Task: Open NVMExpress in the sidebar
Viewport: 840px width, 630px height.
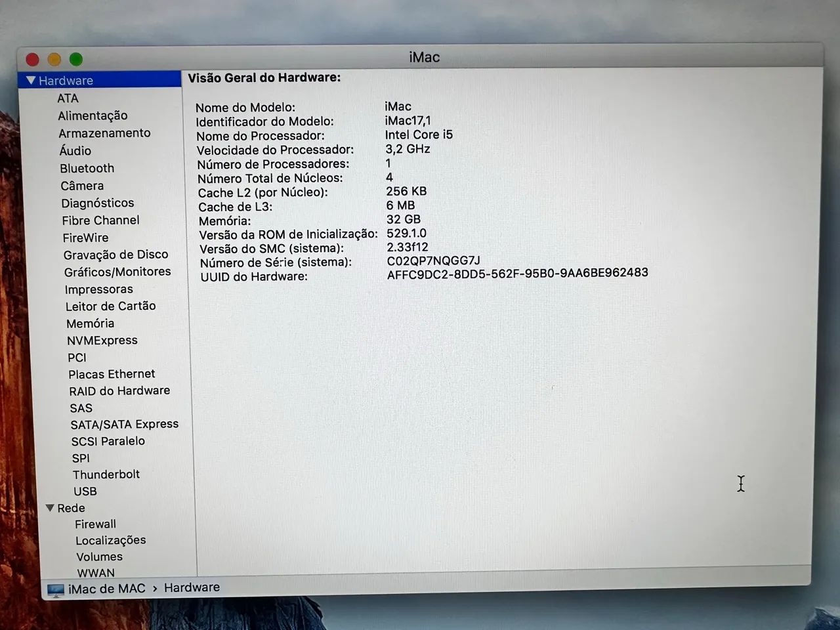Action: click(102, 341)
